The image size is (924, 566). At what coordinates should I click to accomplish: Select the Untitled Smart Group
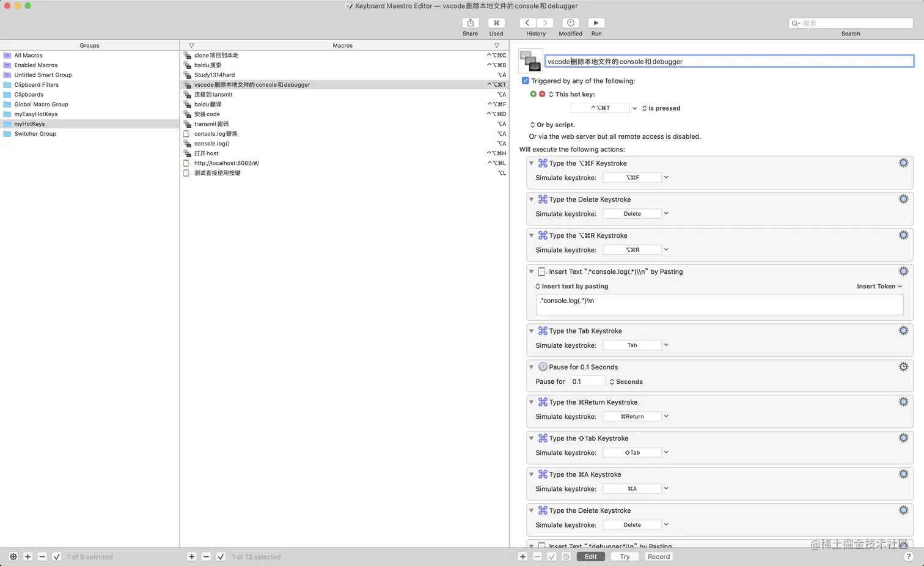tap(89, 75)
